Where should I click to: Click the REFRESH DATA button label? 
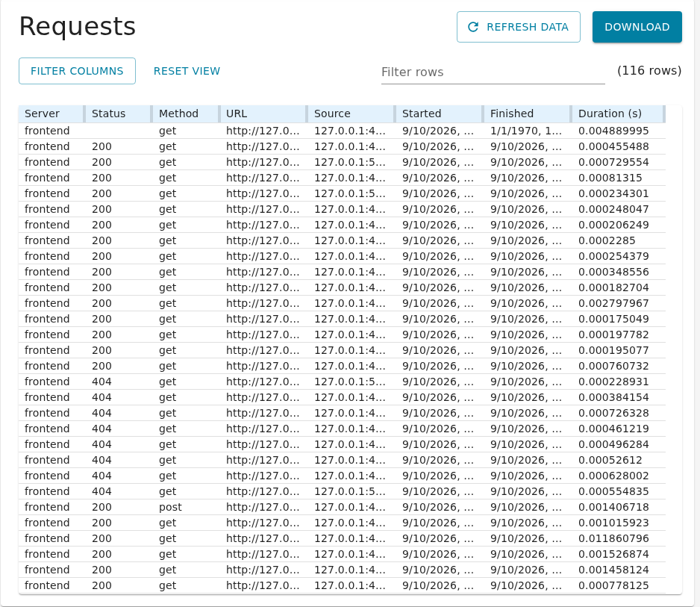(527, 27)
